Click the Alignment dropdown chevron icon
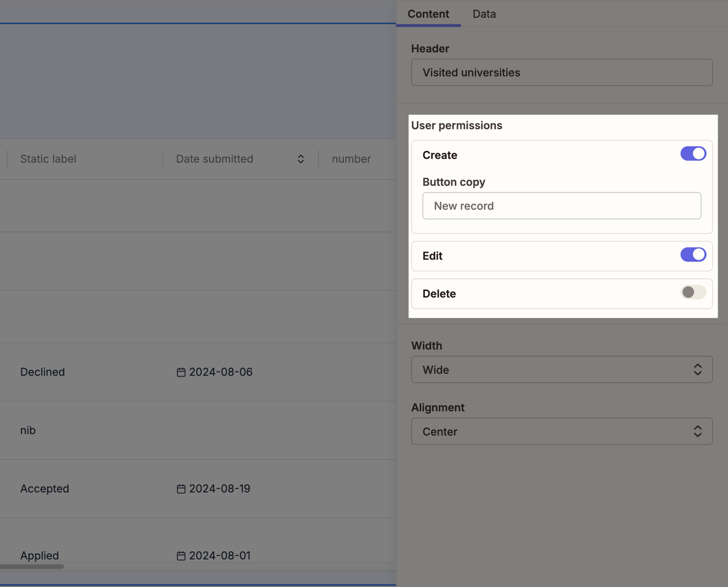728x587 pixels. click(x=697, y=432)
